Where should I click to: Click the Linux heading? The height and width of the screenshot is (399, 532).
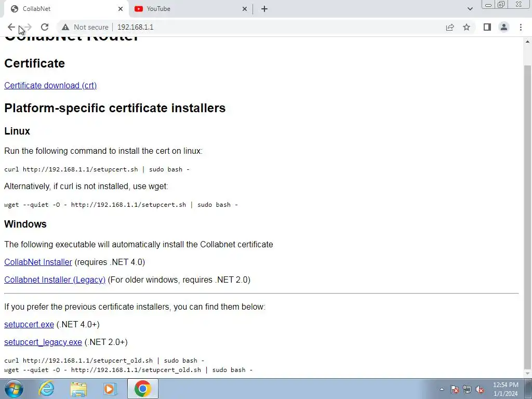(17, 131)
